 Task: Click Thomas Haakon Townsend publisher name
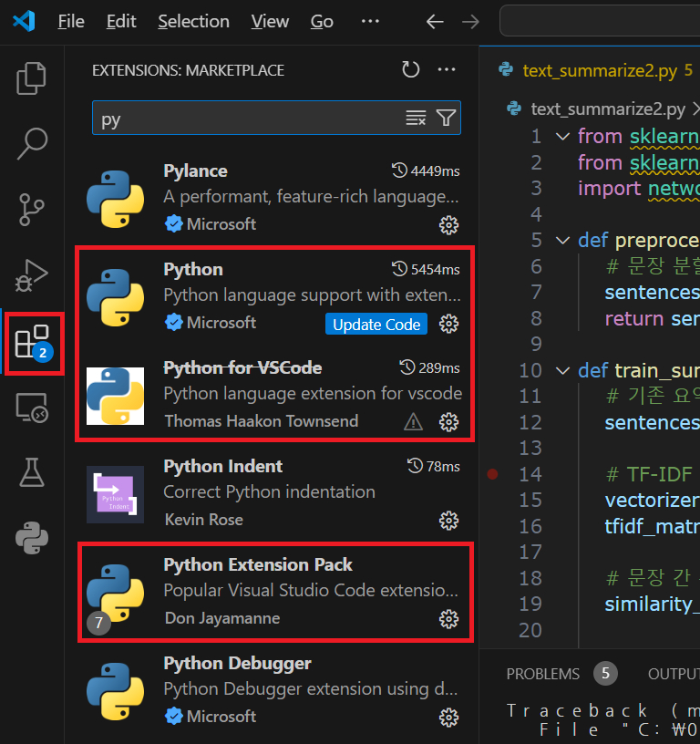(x=262, y=421)
